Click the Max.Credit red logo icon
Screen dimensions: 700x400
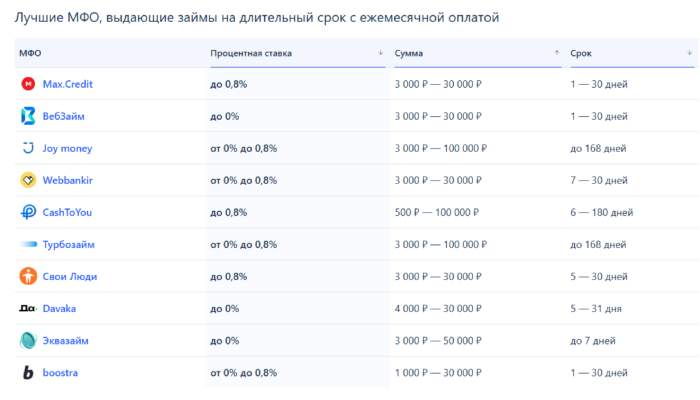click(28, 84)
